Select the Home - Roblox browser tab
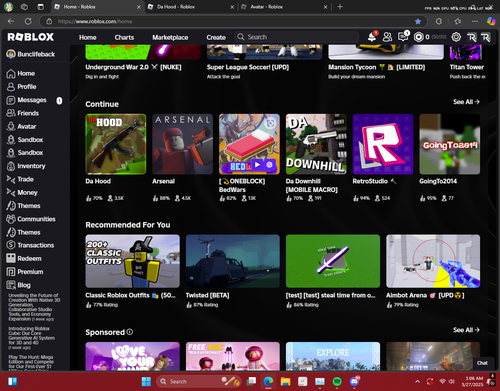500x391 pixels. [97, 7]
